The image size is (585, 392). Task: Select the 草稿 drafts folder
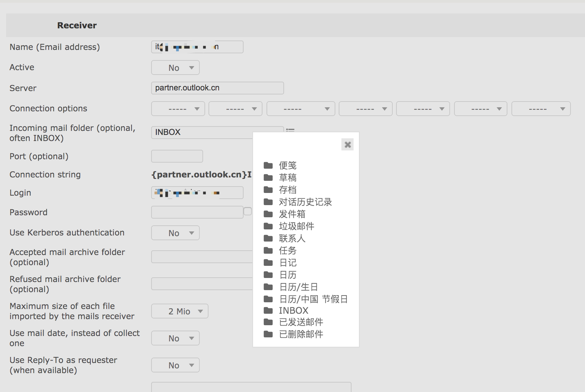(x=287, y=177)
